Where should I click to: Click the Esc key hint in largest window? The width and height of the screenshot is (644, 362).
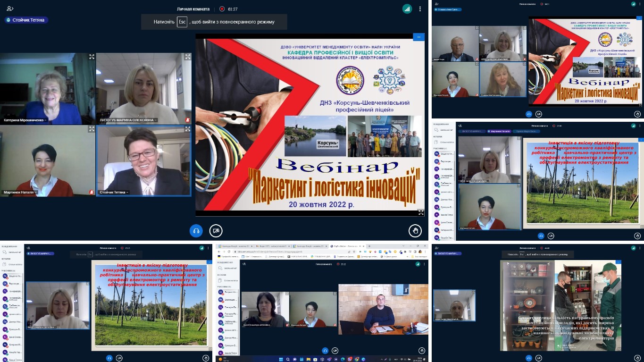pyautogui.click(x=182, y=22)
